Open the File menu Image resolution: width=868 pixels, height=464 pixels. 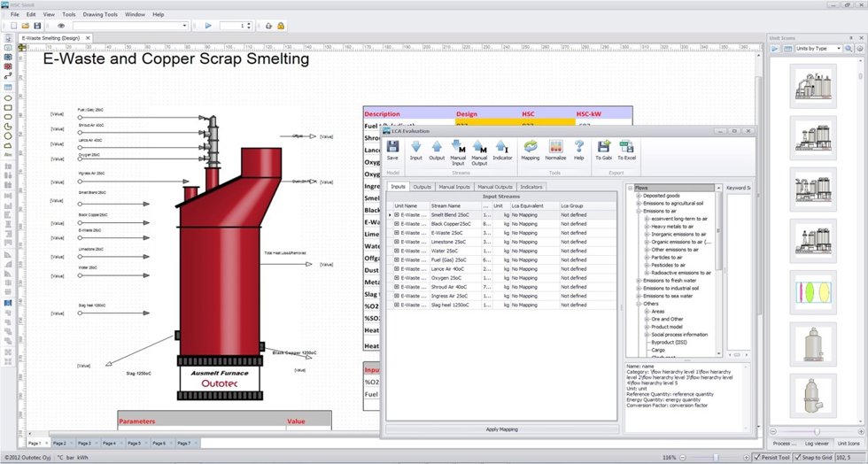[15, 14]
